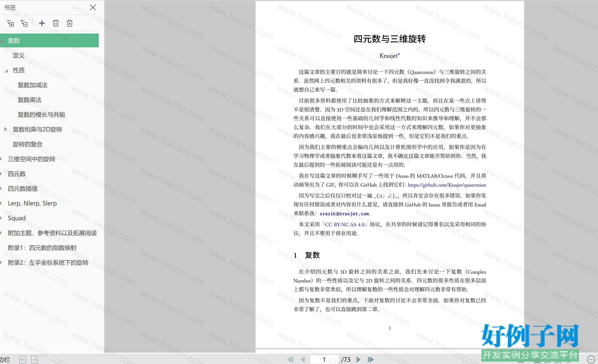Click the next view forward arrow
The width and height of the screenshot is (598, 364).
pos(35,360)
